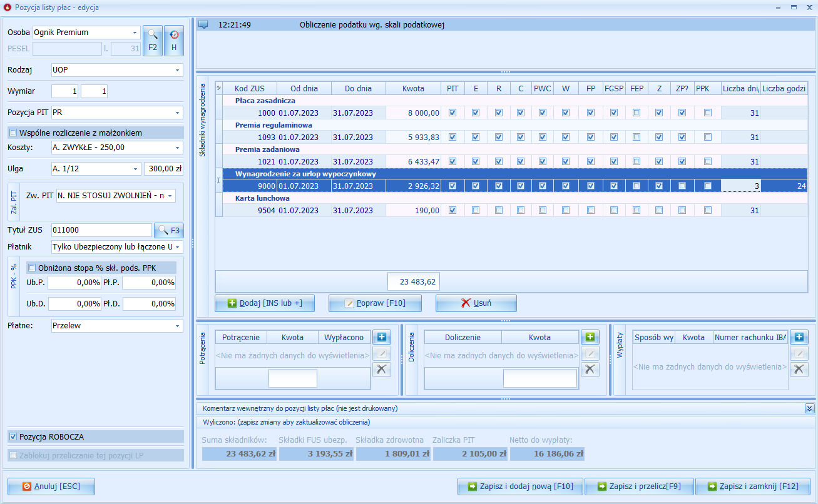Screen dimensions: 818x504
Task: Click Popraw [F10] button
Action: click(x=375, y=303)
